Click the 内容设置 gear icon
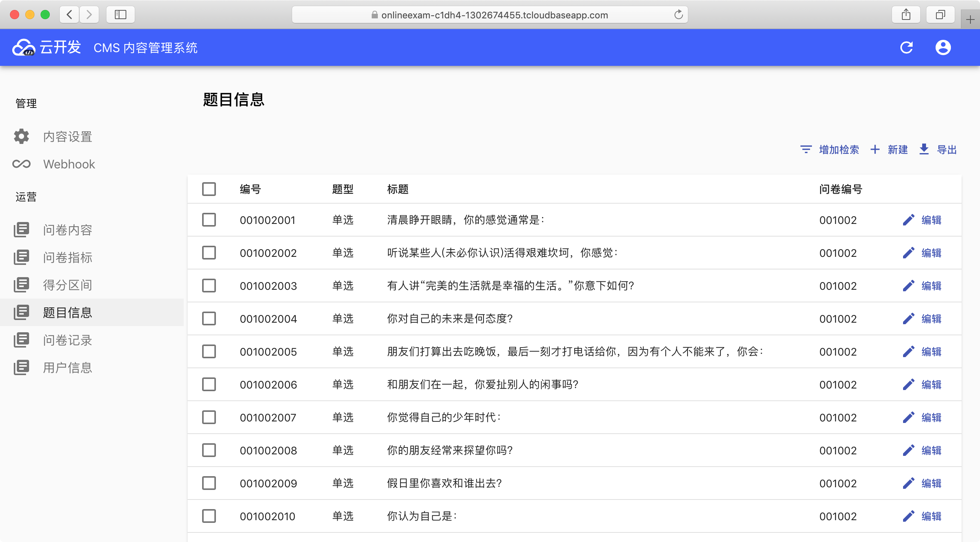 (21, 137)
